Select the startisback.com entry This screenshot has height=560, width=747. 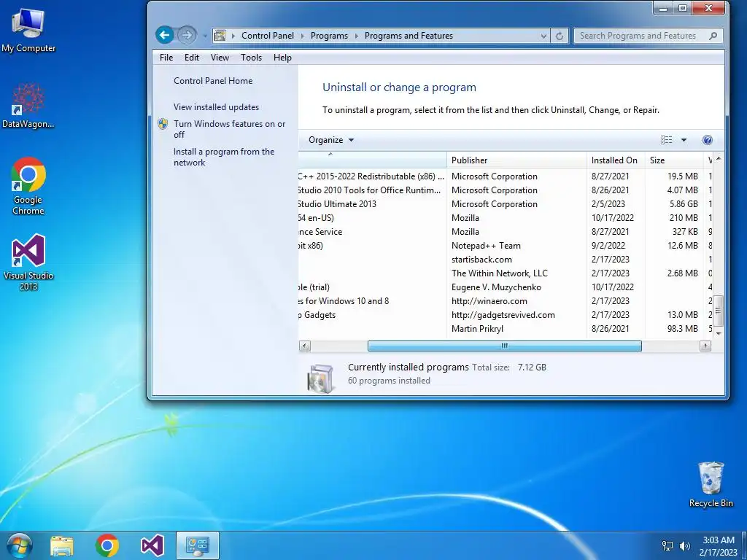click(x=505, y=260)
